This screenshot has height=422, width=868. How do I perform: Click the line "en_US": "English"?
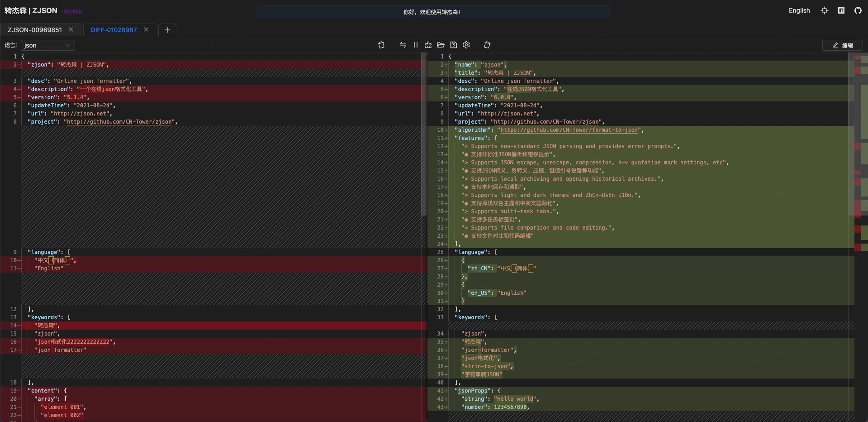click(497, 293)
